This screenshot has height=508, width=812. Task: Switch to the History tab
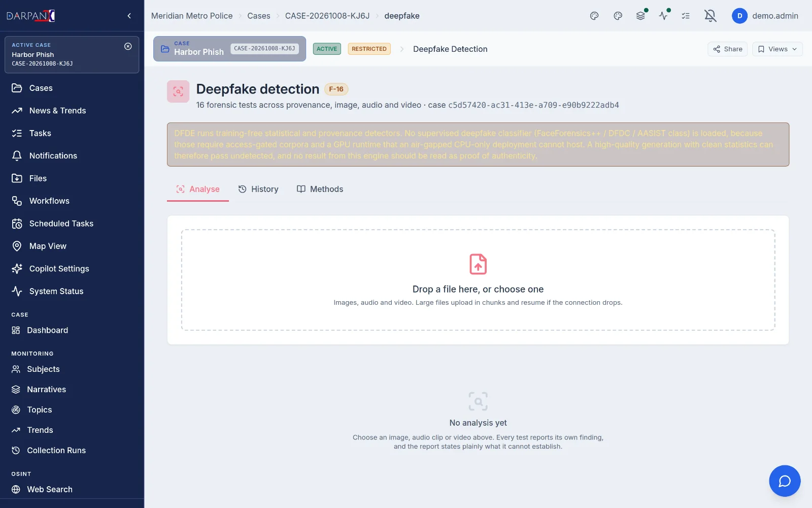pos(258,189)
